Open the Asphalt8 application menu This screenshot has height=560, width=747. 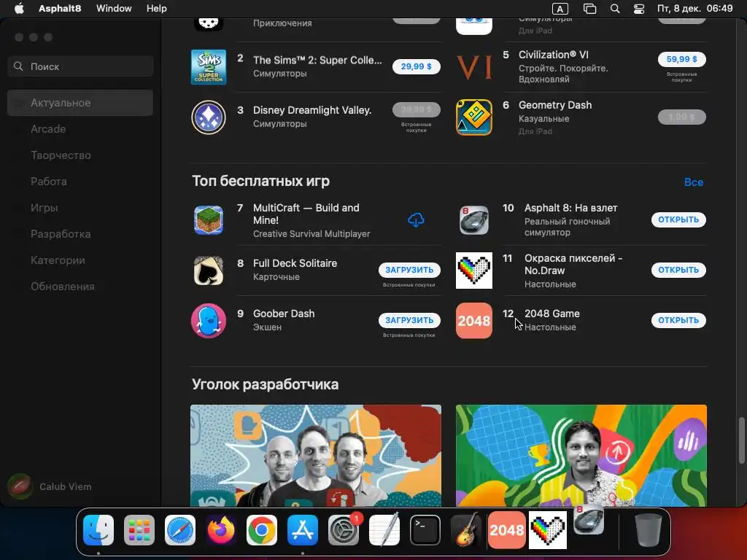click(60, 9)
